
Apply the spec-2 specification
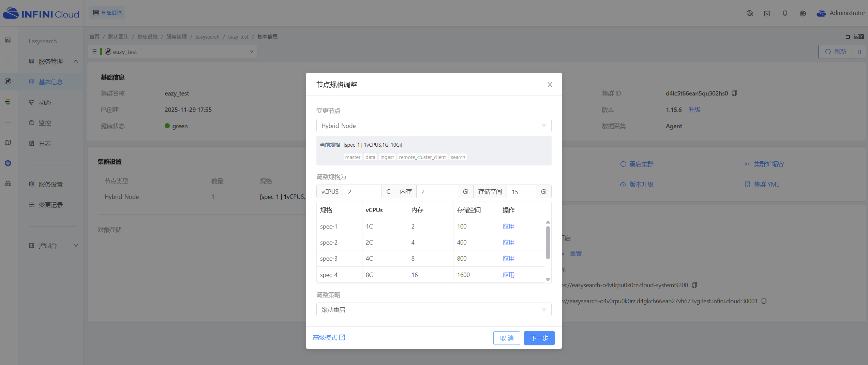[508, 243]
